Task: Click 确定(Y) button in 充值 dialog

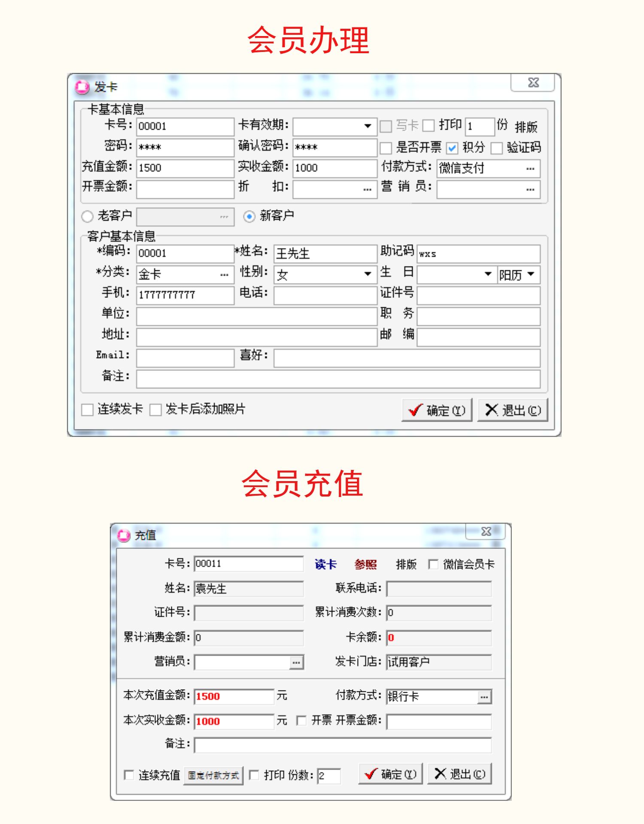Action: coord(391,774)
